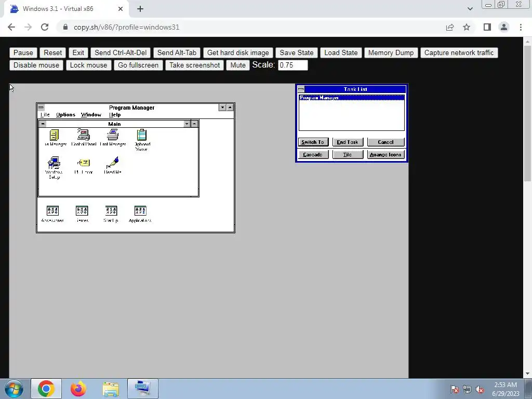532x399 pixels.
Task: Open the Help menu in Program Manager
Action: pyautogui.click(x=115, y=115)
